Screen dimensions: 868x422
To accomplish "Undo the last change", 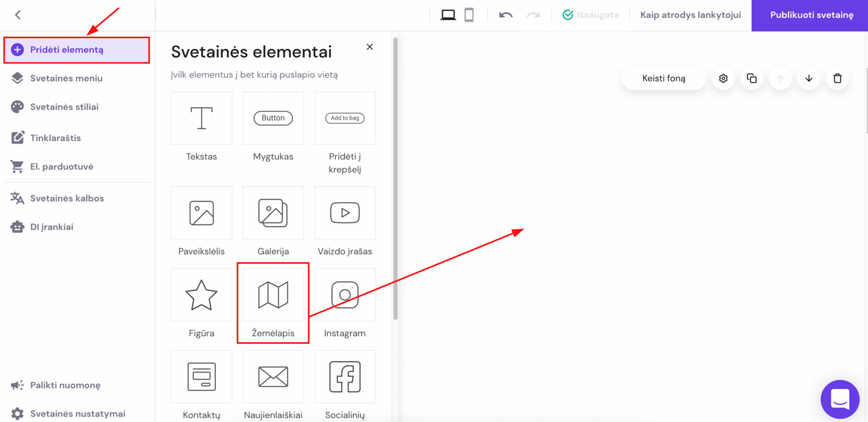I will 506,15.
